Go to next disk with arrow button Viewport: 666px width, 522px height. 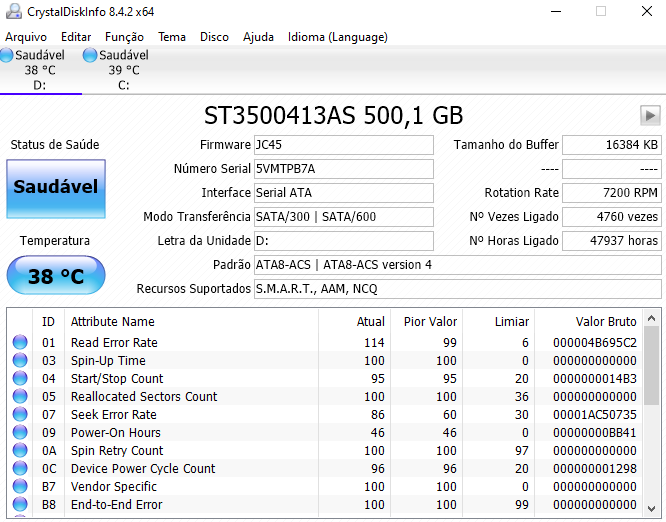650,115
